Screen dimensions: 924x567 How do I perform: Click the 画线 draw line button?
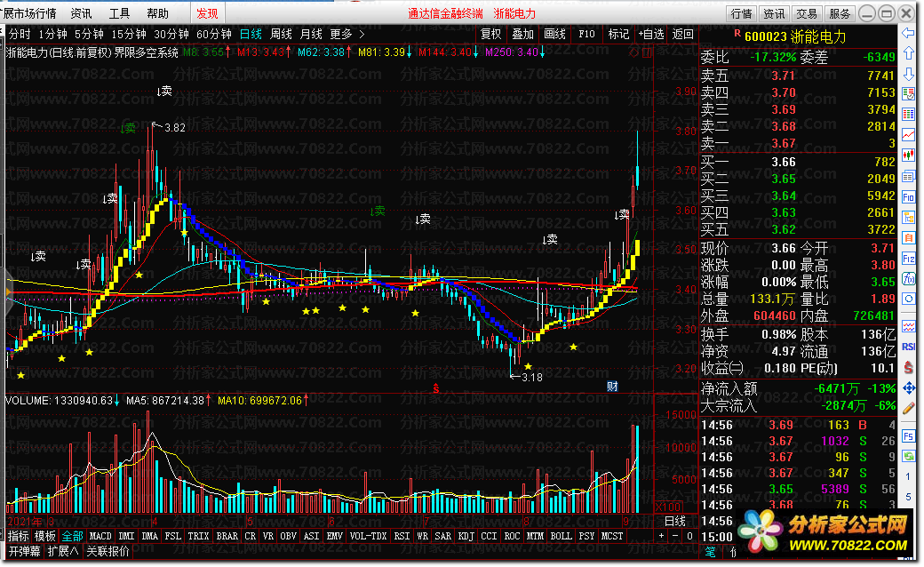(554, 34)
